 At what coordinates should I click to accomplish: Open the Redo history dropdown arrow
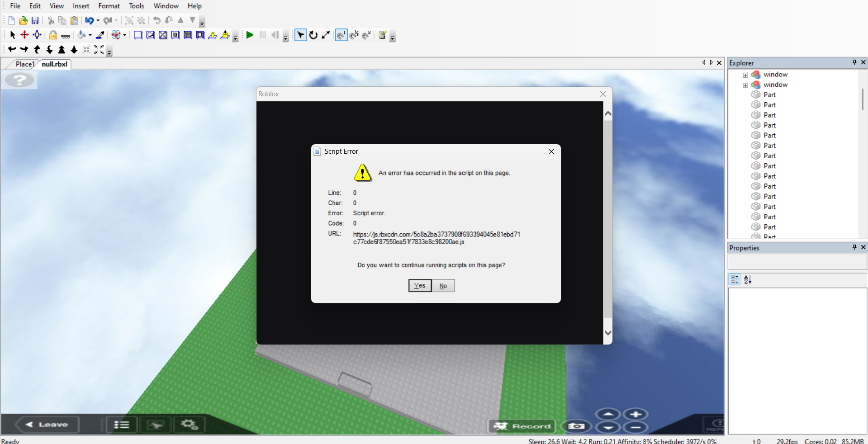click(x=116, y=21)
